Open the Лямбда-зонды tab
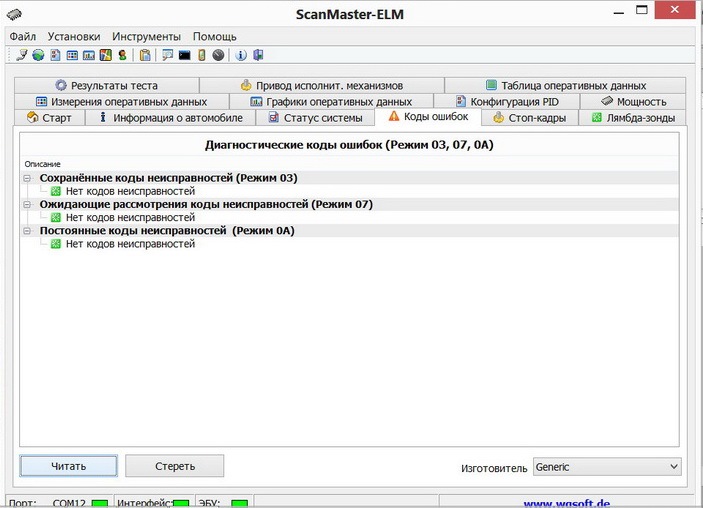The height and width of the screenshot is (508, 703). pyautogui.click(x=633, y=118)
